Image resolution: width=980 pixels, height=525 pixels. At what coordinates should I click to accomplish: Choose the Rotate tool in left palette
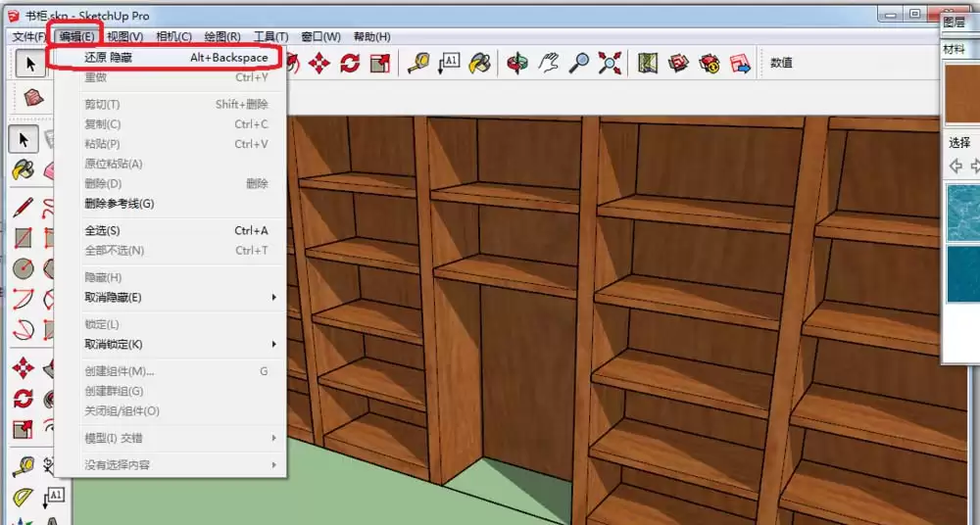click(24, 398)
